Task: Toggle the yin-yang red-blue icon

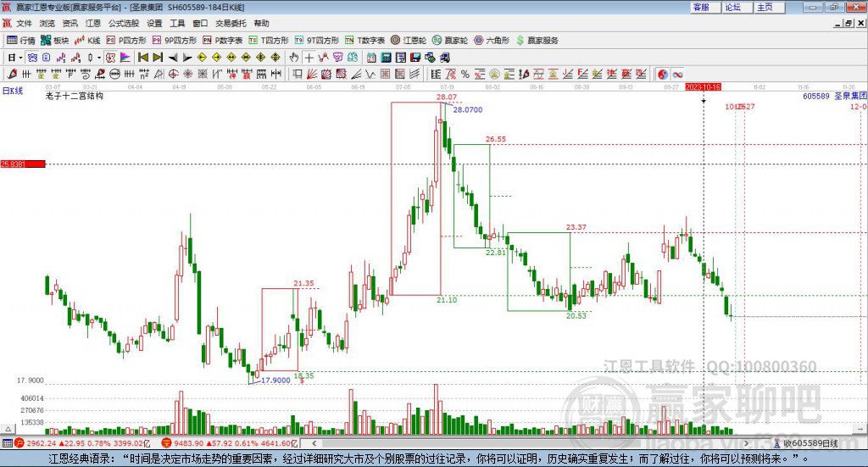Action: point(663,74)
